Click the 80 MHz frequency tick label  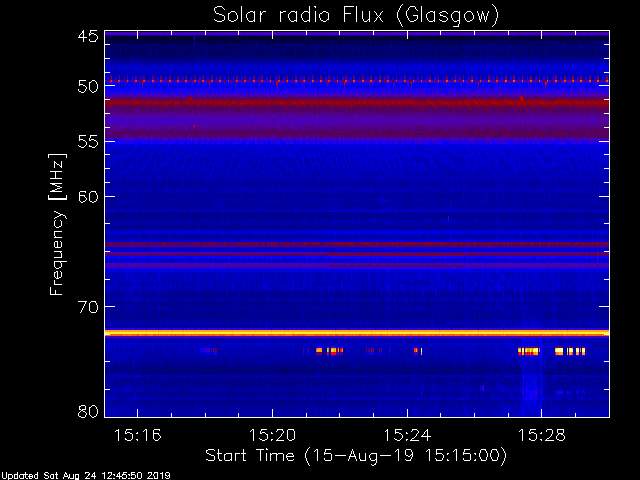[x=88, y=411]
